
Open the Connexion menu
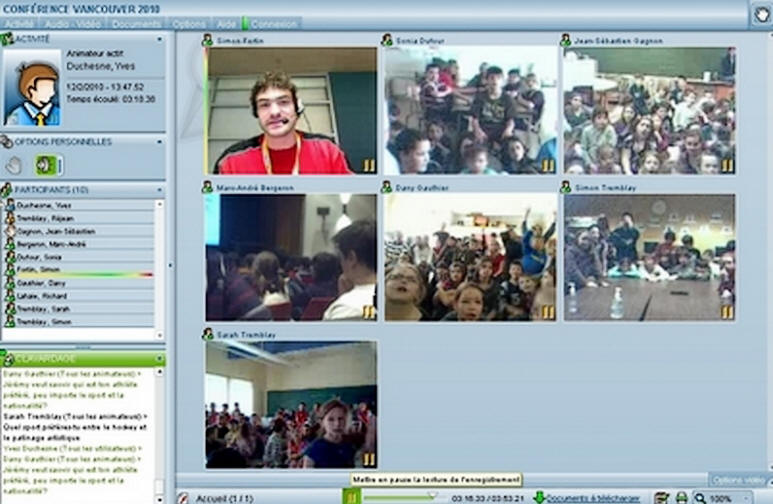(x=274, y=24)
